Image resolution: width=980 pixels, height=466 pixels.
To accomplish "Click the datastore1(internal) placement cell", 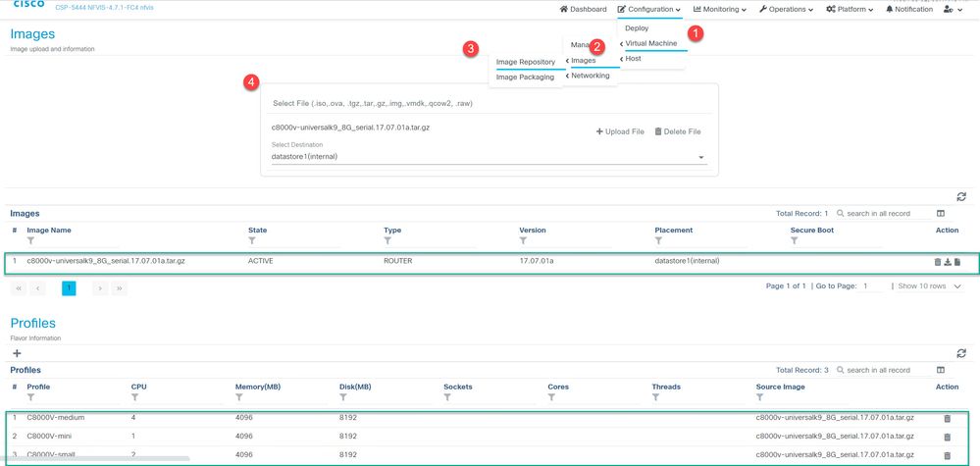I will [x=687, y=261].
